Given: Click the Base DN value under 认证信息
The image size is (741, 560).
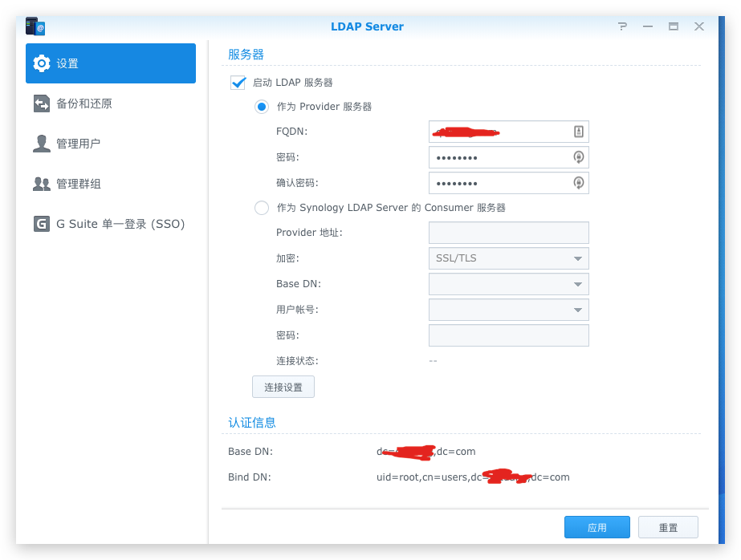Looking at the screenshot, I should pos(425,452).
